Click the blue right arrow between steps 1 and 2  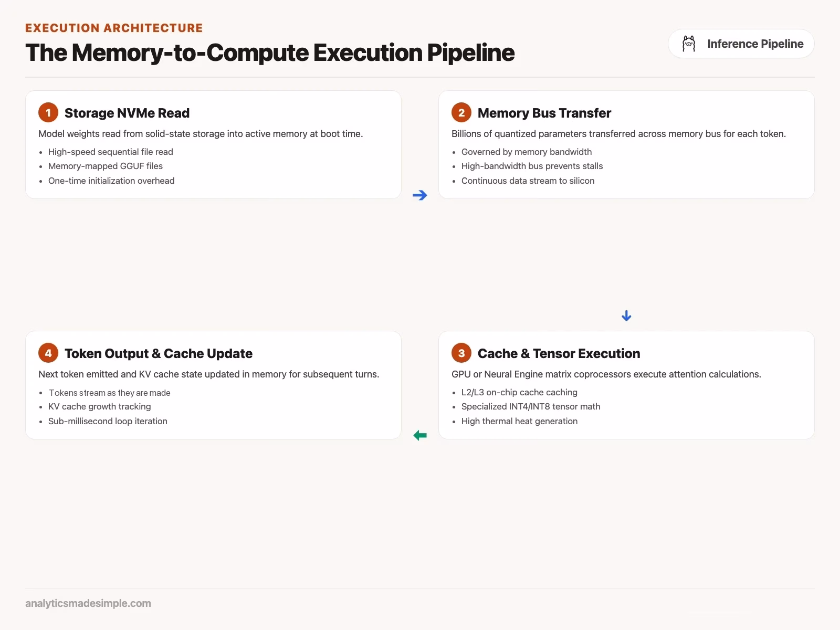420,195
